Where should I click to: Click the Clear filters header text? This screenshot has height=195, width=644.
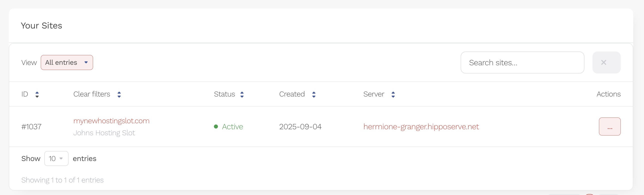click(x=92, y=94)
